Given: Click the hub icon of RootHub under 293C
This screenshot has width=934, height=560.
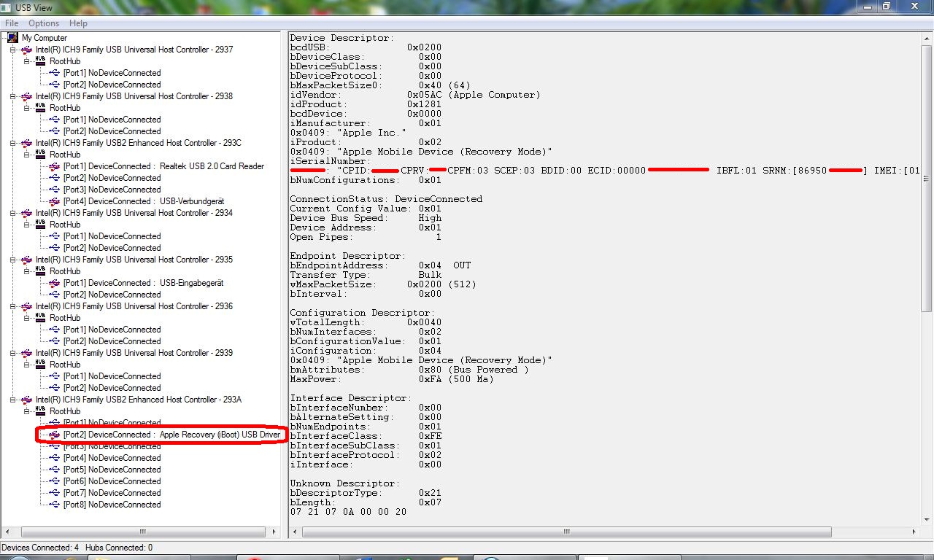Looking at the screenshot, I should (41, 155).
